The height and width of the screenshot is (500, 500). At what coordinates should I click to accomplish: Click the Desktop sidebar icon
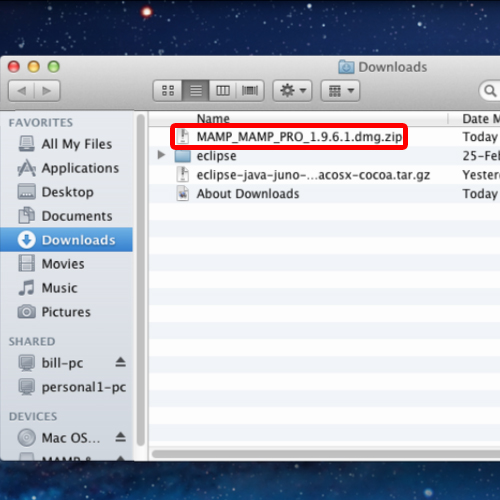pyautogui.click(x=26, y=192)
